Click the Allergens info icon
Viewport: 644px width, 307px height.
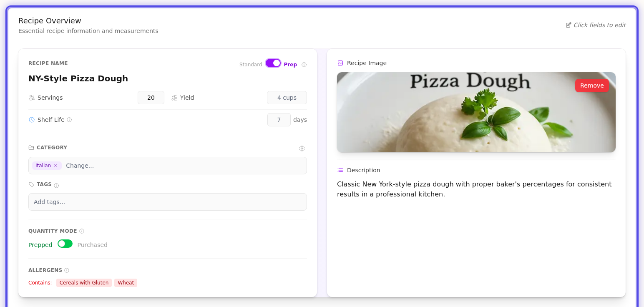(x=66, y=270)
